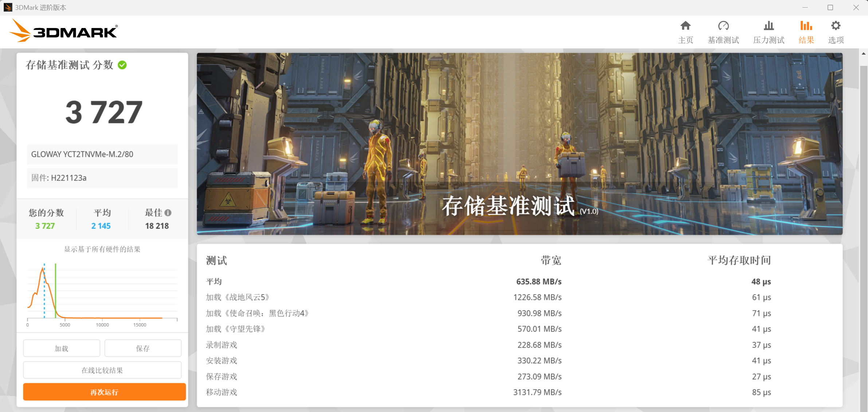Click the 3DMark title bar app icon

(x=8, y=7)
